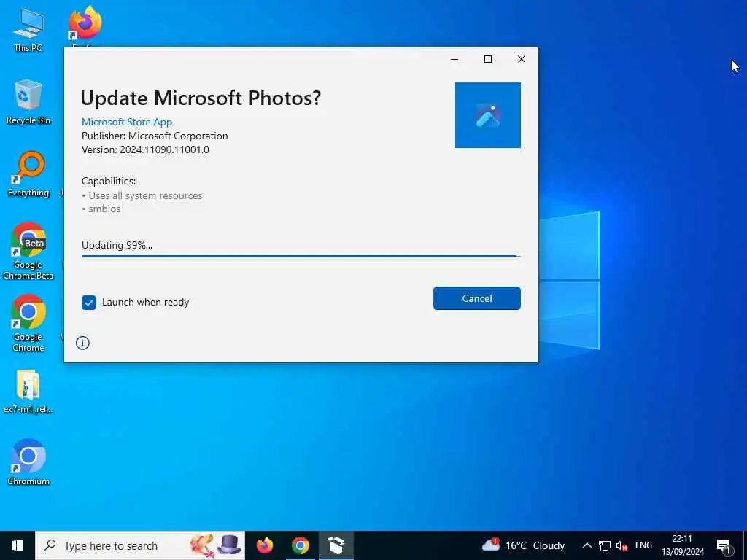Screen dimensions: 747x560
Task: Open the clock showing 22:11 13/09/2024
Action: pyautogui.click(x=682, y=545)
